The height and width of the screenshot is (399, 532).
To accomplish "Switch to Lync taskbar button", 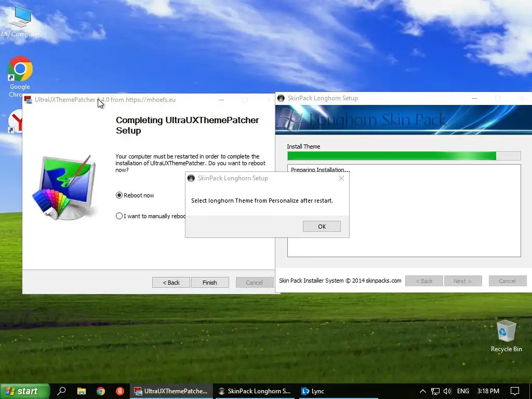I will point(339,391).
